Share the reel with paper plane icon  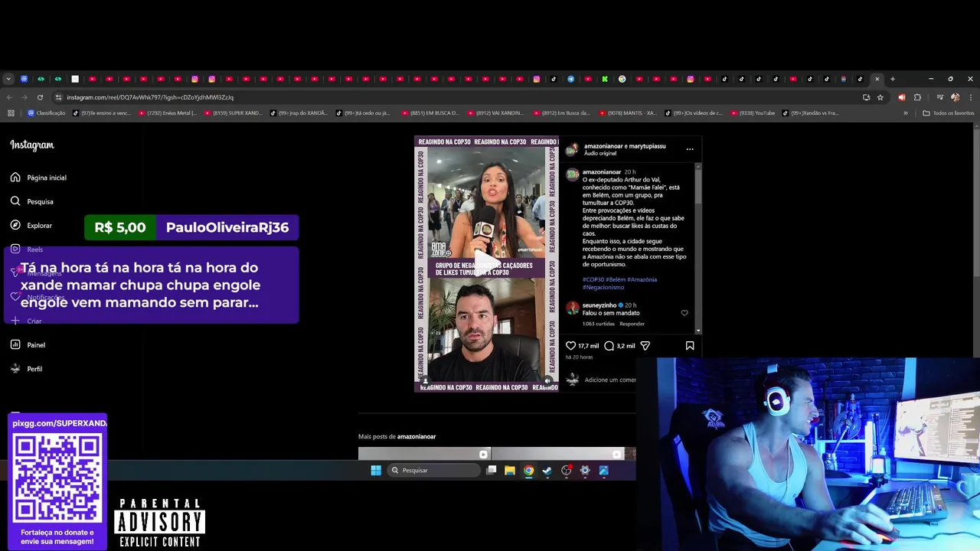645,346
